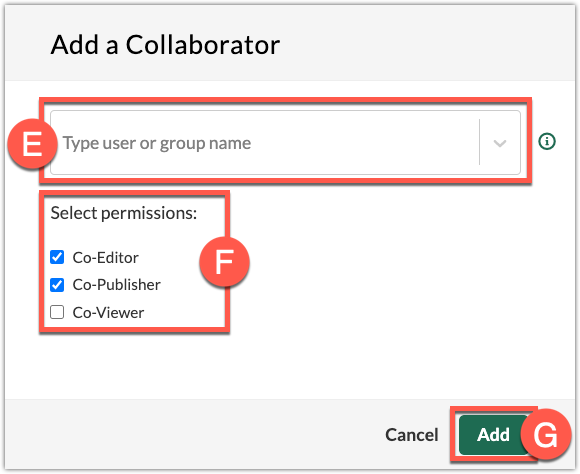Click the empty box beside Co-Viewer
Viewport: 580px width, 474px height.
click(x=57, y=312)
